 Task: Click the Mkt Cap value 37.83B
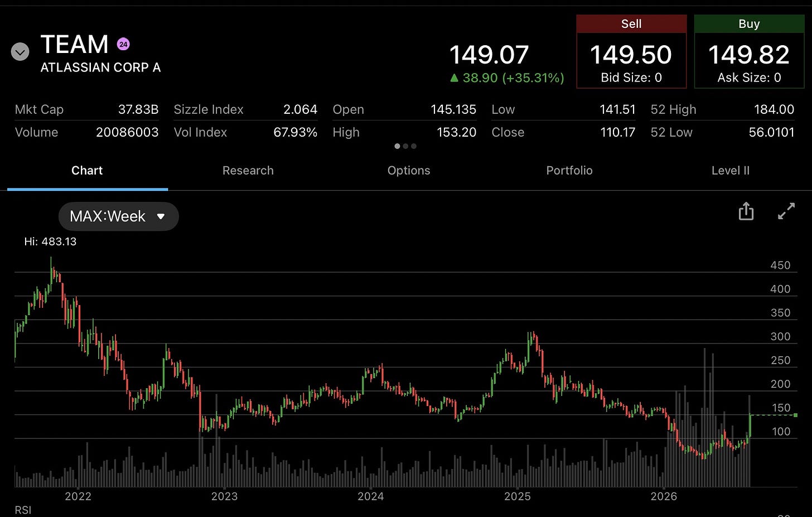click(x=138, y=109)
